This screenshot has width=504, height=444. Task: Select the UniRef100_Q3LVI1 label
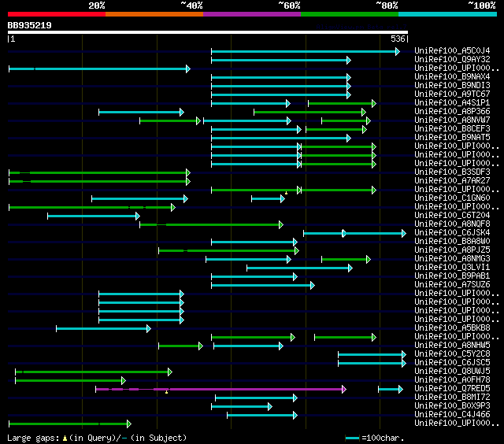tap(452, 268)
